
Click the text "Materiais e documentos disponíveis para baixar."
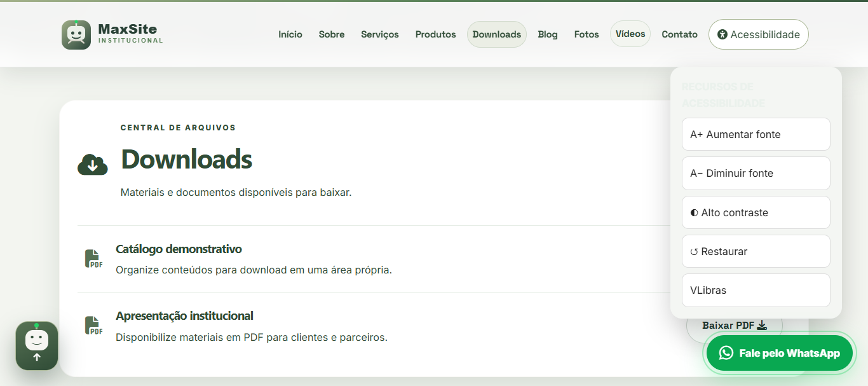coord(236,192)
